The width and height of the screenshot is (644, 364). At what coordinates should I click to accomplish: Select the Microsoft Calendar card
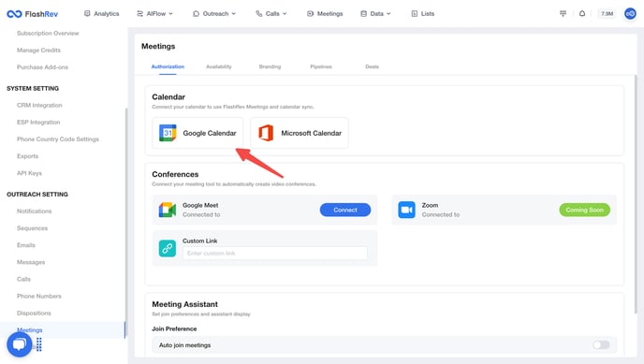[300, 133]
